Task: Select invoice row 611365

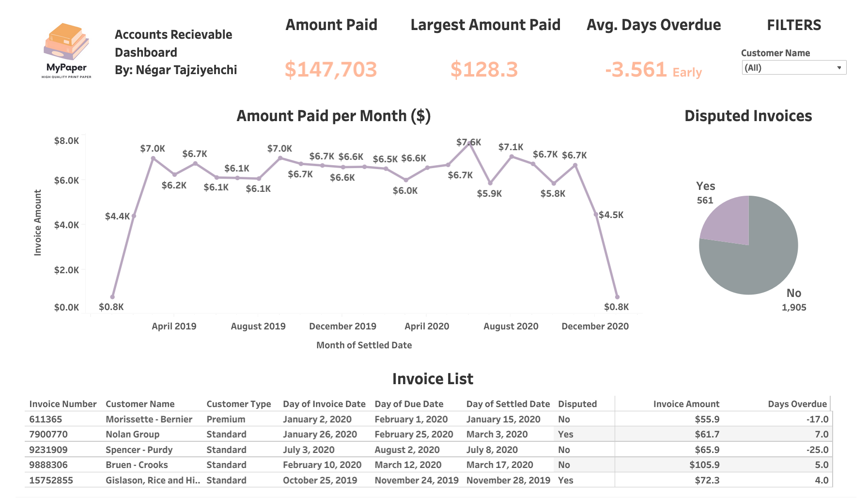Action: tap(46, 419)
